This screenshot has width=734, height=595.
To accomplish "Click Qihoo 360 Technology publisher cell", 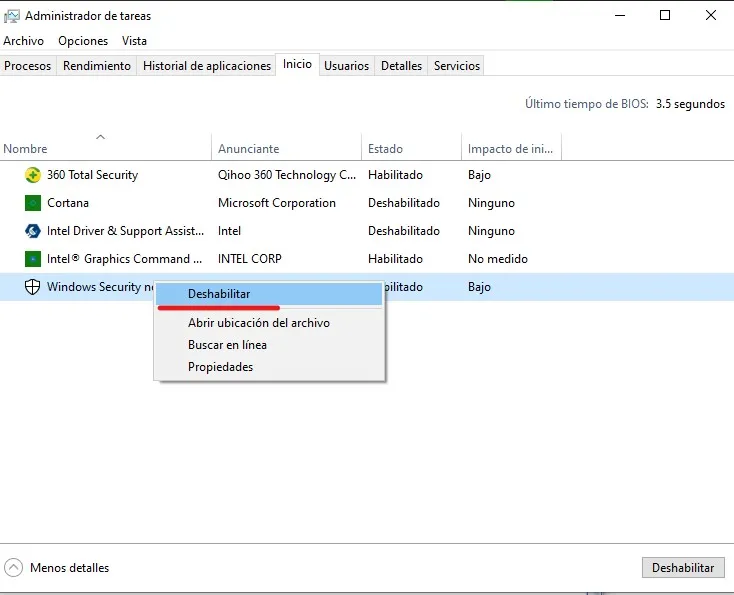I will tap(287, 175).
